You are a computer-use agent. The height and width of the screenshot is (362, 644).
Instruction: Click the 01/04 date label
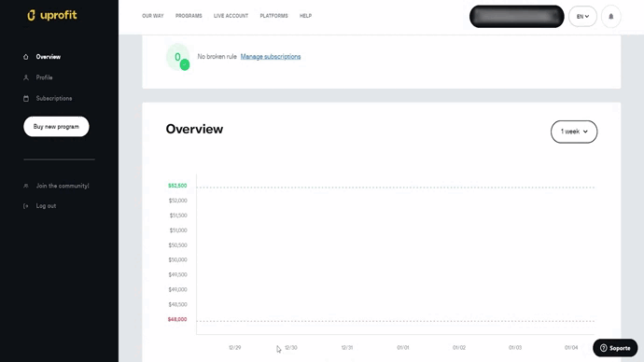pyautogui.click(x=571, y=348)
